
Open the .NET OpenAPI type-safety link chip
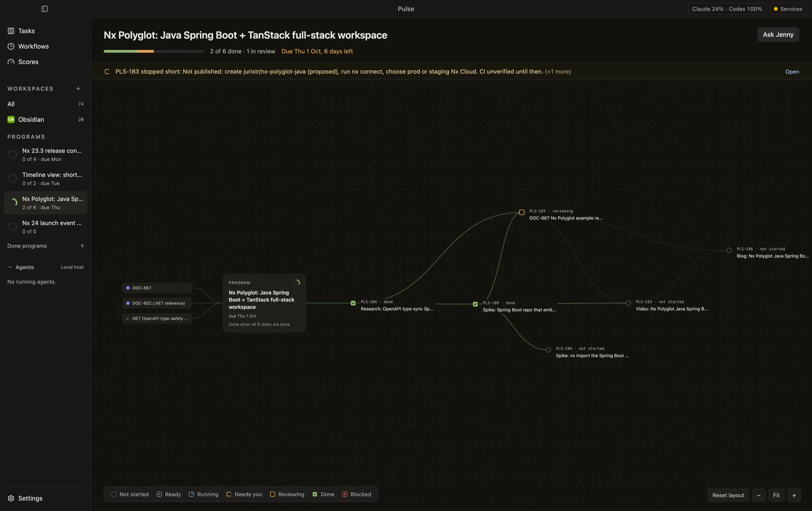click(x=157, y=319)
